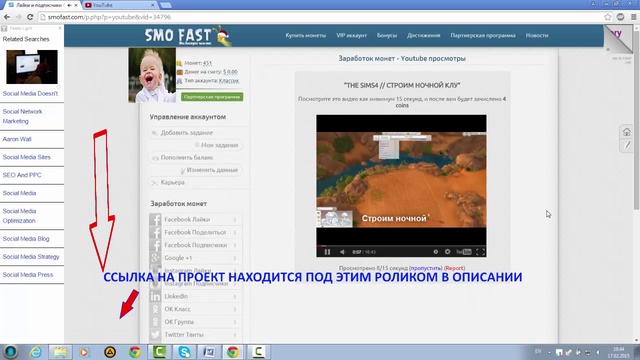Open the Aaron Wall related search
The height and width of the screenshot is (360, 640).
17,139
